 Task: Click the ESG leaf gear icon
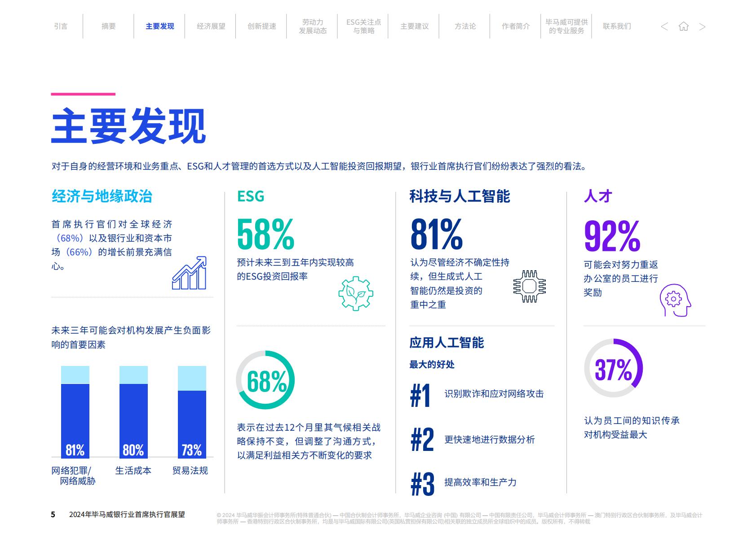[x=356, y=294]
